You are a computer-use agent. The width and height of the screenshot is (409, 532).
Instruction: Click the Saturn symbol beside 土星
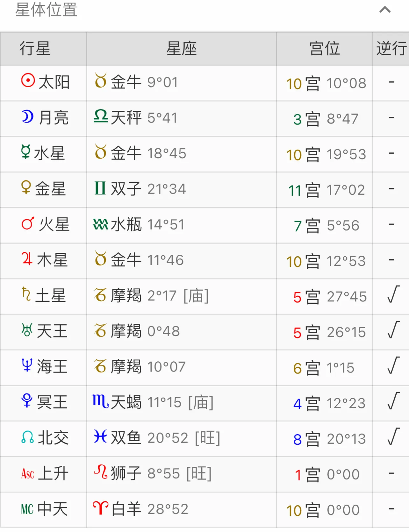[26, 294]
